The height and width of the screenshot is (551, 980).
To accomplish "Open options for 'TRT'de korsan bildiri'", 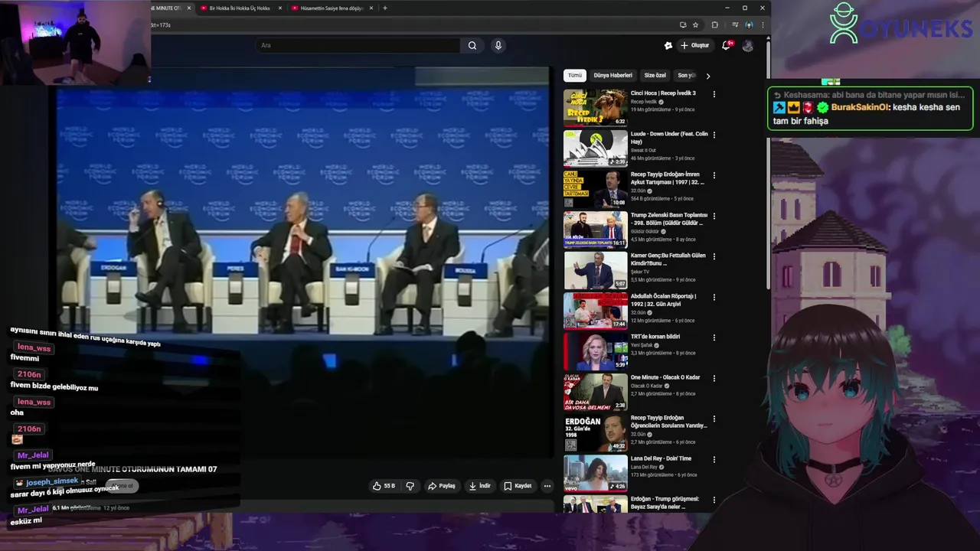I will coord(714,337).
